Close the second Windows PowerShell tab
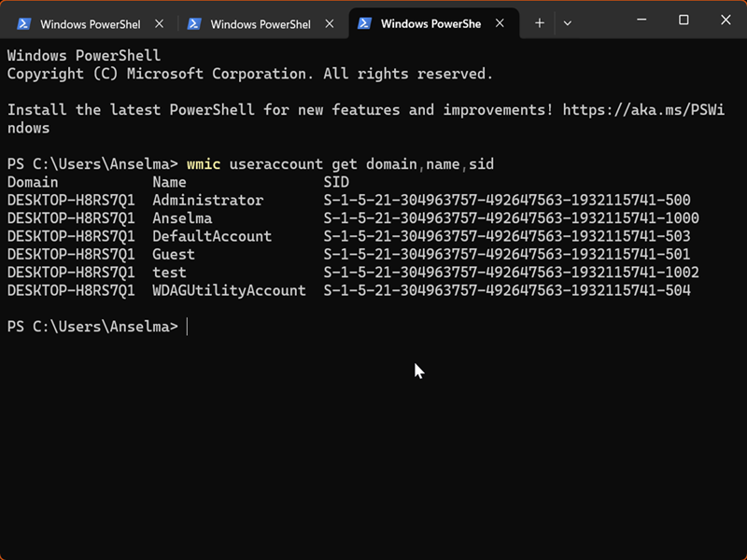Screen dimensions: 747x560 pos(329,24)
